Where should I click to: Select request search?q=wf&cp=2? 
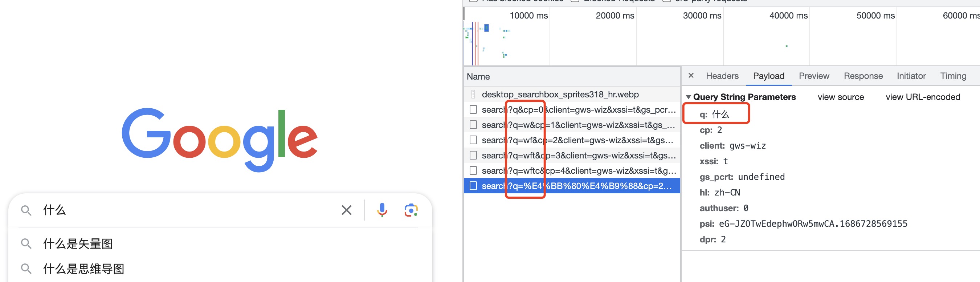point(572,140)
